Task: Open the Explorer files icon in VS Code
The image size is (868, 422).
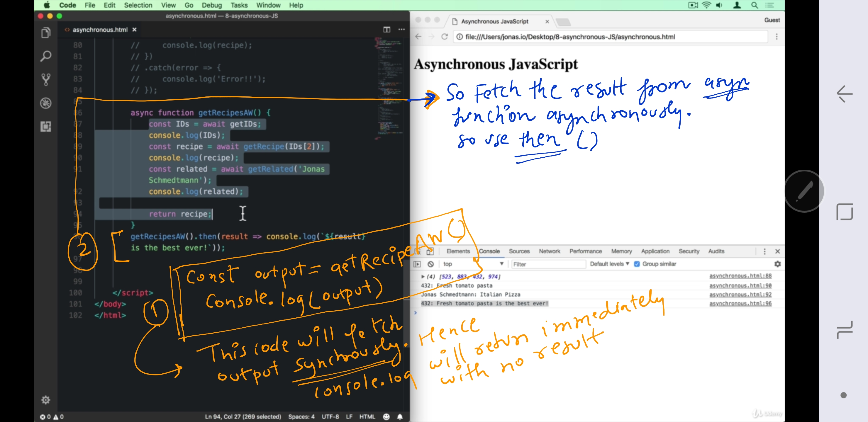Action: coord(46,33)
